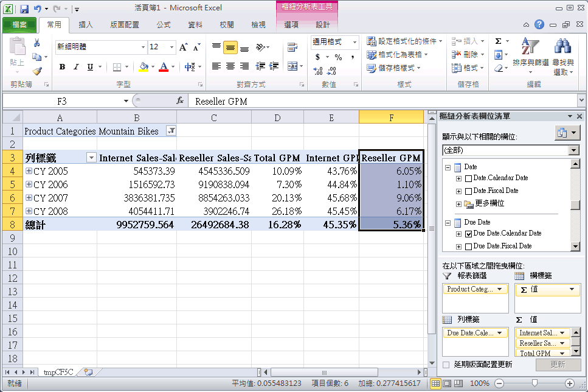
Task: Open the Name Box dropdown arrow
Action: 126,101
